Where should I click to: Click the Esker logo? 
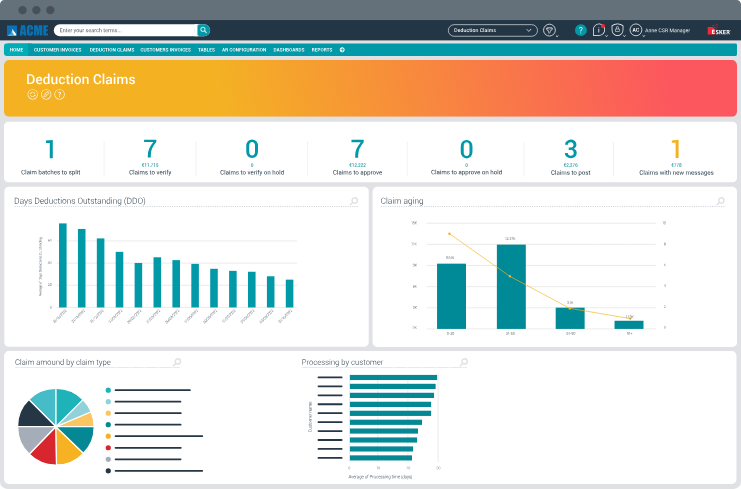(719, 30)
